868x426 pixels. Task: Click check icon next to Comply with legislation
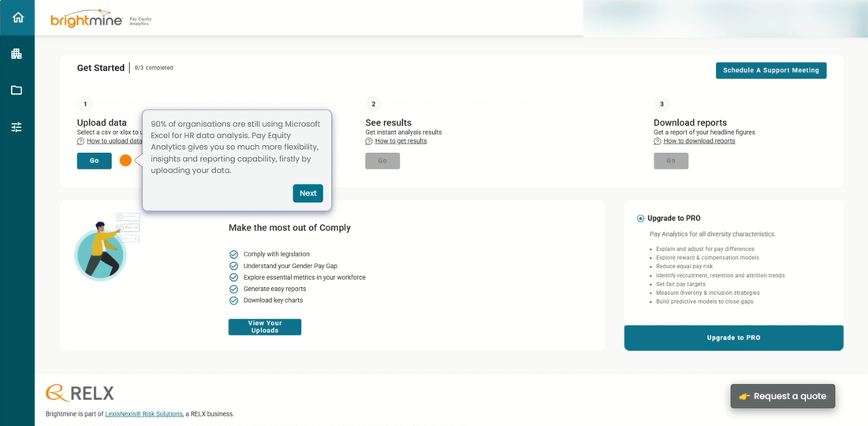[x=233, y=254]
